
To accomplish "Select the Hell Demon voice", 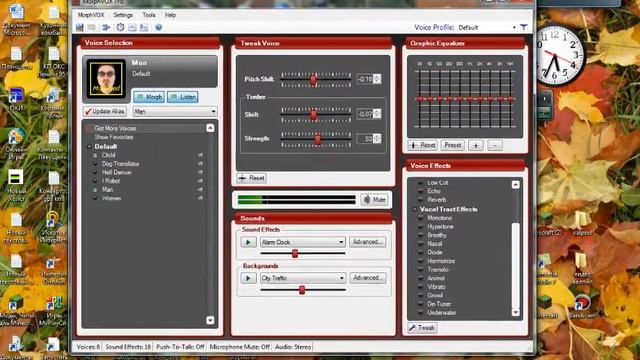I will [x=117, y=172].
